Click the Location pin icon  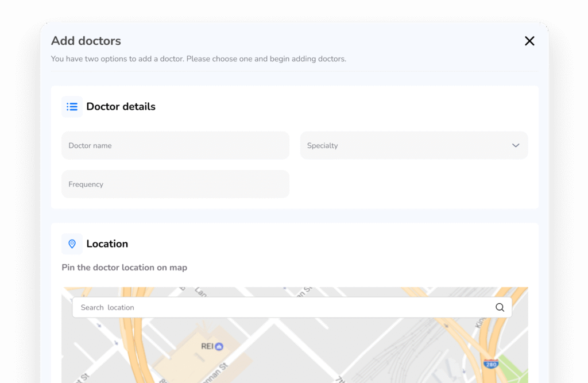[72, 244]
